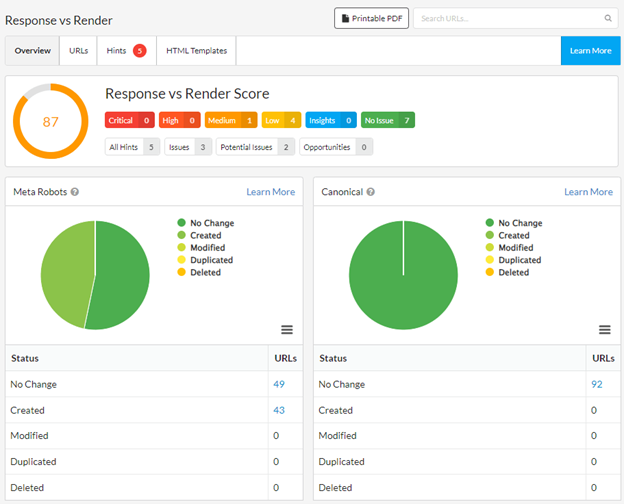Filter by Critical severity badge

[130, 120]
